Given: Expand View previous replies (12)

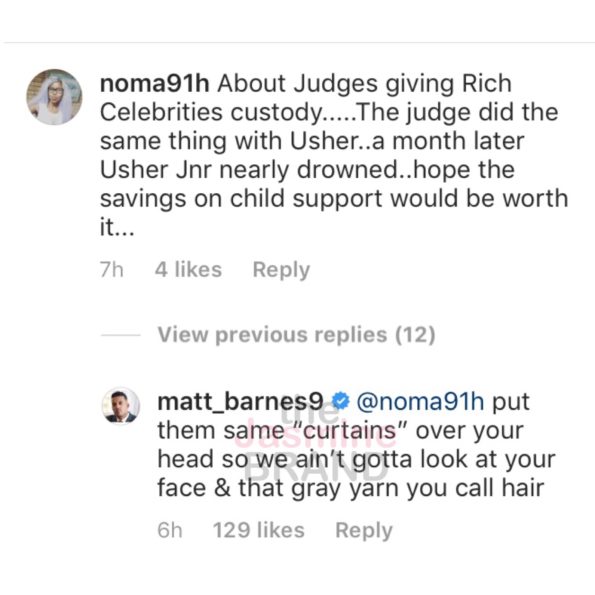Looking at the screenshot, I should [x=296, y=335].
